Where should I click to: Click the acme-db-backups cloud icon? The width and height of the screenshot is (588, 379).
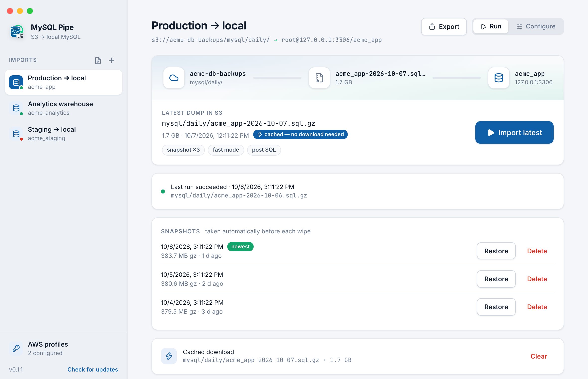[x=174, y=78]
